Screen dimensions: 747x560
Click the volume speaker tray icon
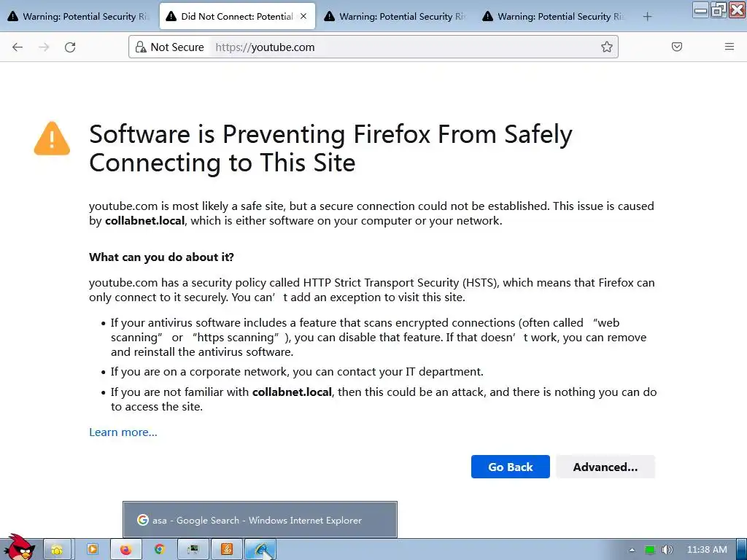click(667, 550)
